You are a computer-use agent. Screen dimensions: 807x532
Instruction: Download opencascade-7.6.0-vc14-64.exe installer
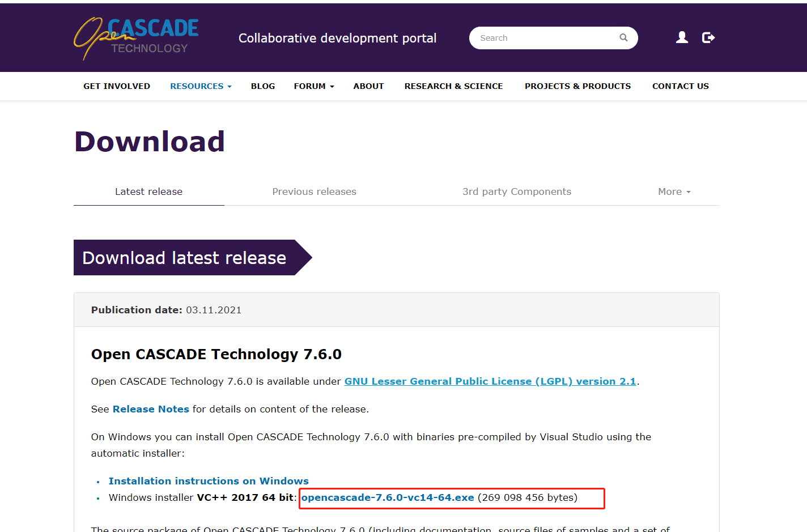pyautogui.click(x=388, y=497)
